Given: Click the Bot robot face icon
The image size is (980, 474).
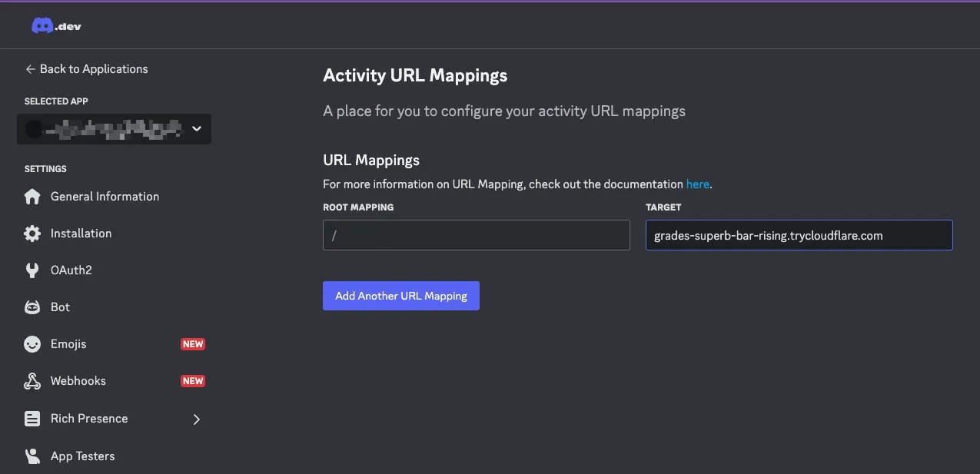Looking at the screenshot, I should coord(32,307).
